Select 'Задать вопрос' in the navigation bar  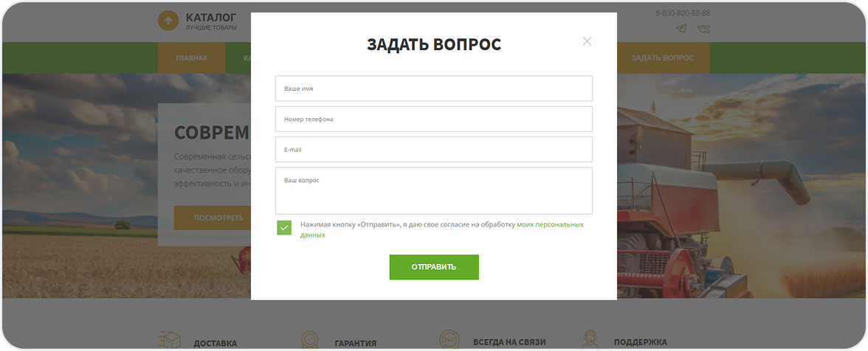pyautogui.click(x=662, y=58)
